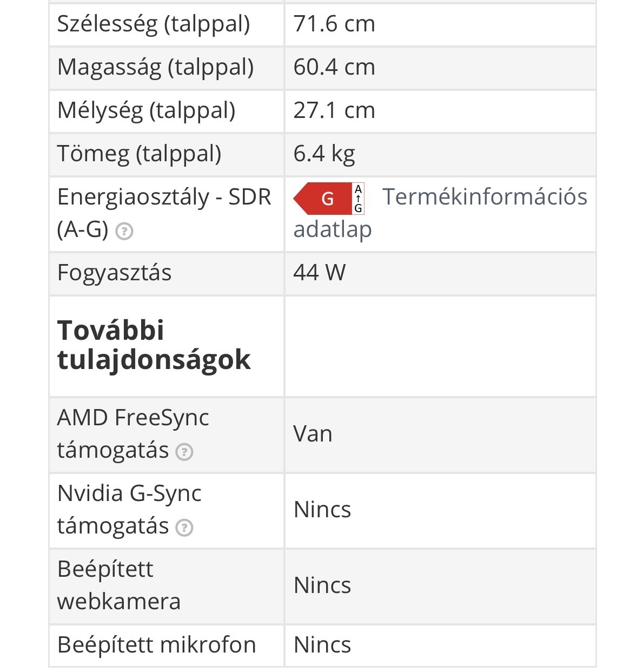
Task: Click the Fogyasztás row label
Action: 114,273
